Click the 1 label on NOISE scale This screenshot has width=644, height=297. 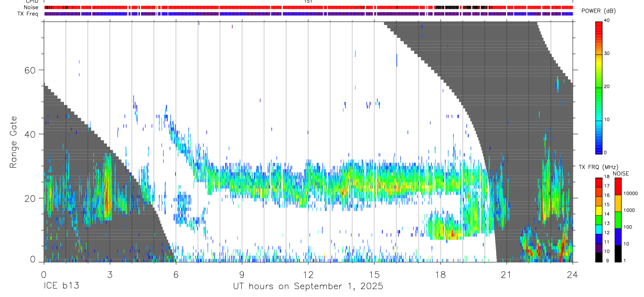coord(626,260)
